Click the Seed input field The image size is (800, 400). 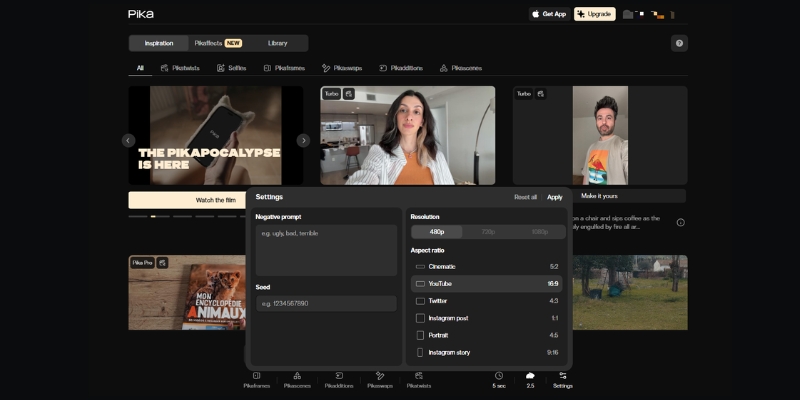(326, 304)
